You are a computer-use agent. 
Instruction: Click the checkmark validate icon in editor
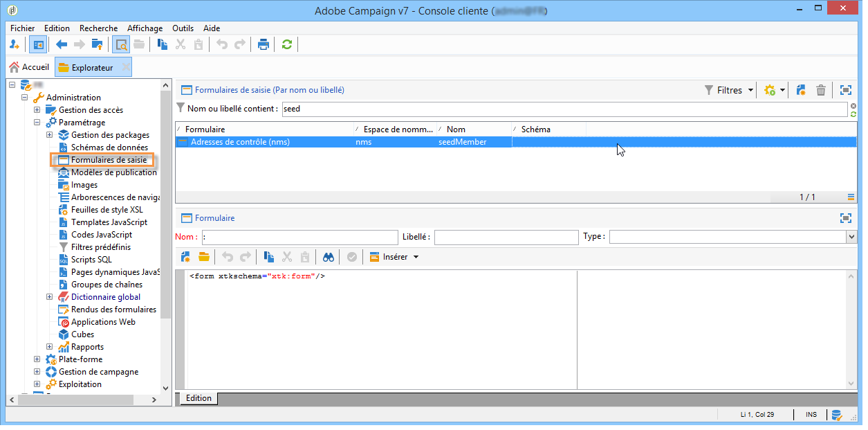coord(352,257)
